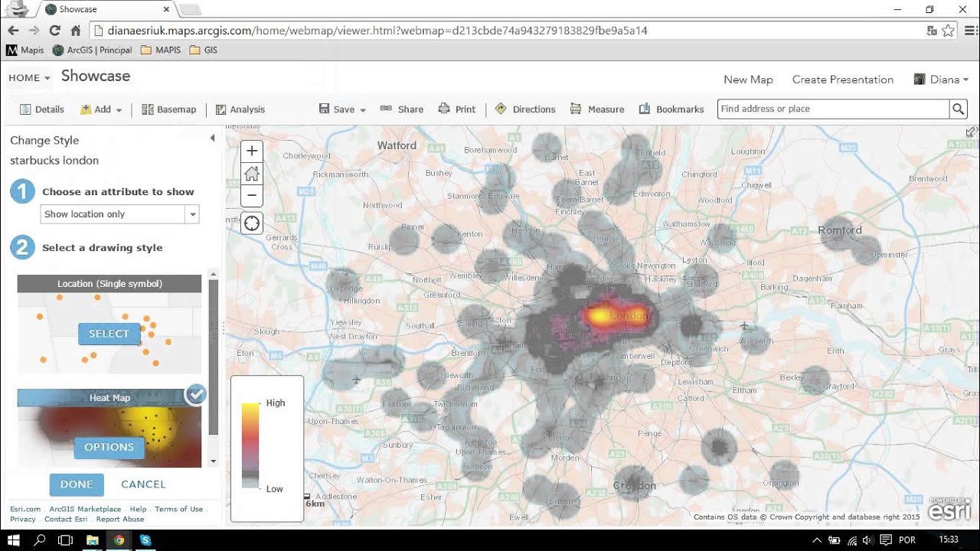Click the translate page icon
The height and width of the screenshot is (551, 980).
932,31
